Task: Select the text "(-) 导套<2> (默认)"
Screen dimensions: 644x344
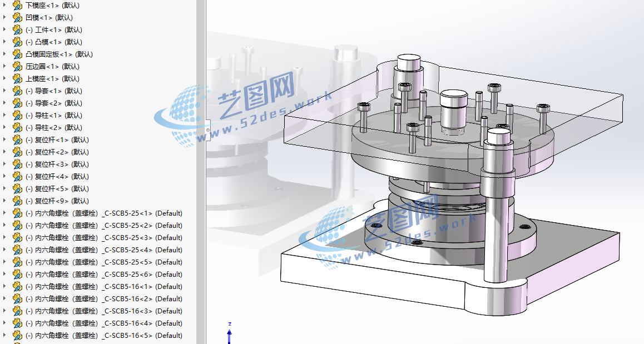Action: point(54,103)
